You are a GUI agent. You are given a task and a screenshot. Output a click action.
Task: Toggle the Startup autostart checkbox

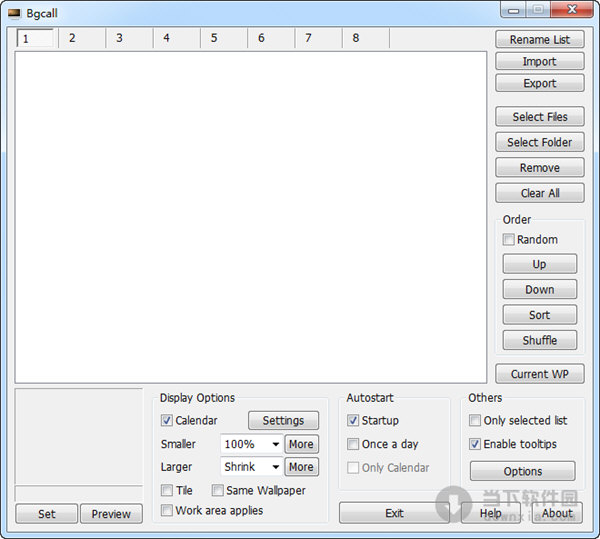(x=353, y=420)
